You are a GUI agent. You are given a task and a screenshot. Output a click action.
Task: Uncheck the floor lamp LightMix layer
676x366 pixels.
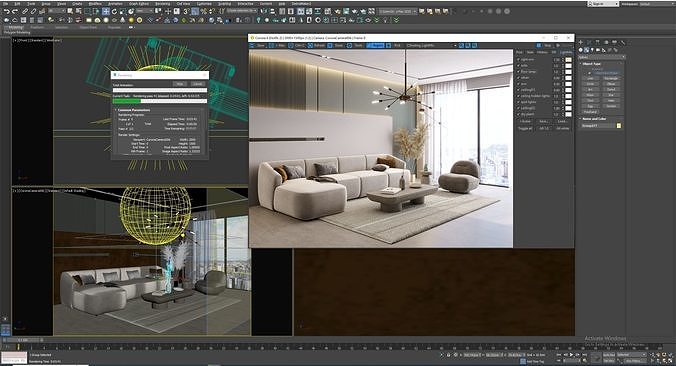518,72
